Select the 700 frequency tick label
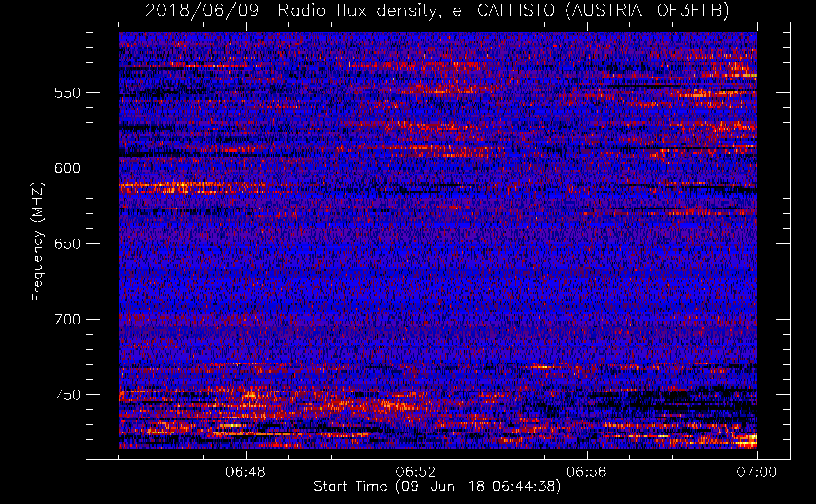This screenshot has height=504, width=816. point(68,320)
